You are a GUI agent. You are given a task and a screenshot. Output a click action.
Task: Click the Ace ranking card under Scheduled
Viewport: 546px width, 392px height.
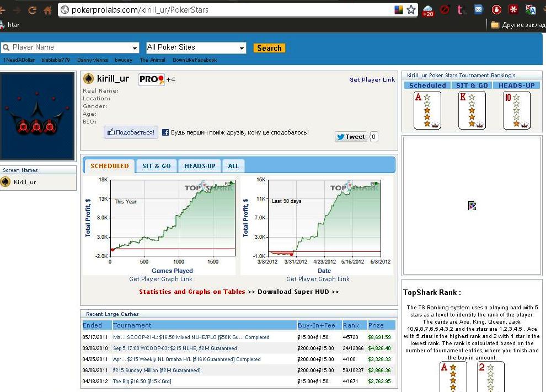[427, 110]
